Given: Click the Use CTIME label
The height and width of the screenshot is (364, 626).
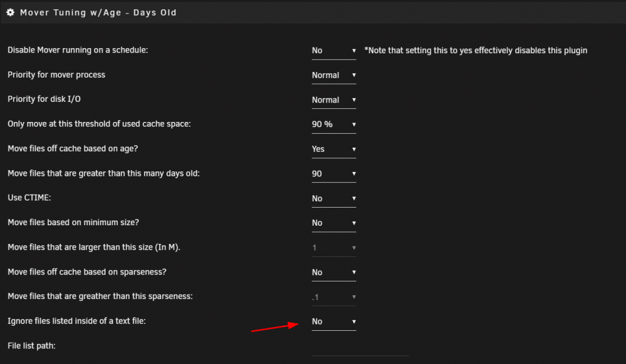Looking at the screenshot, I should [x=29, y=198].
